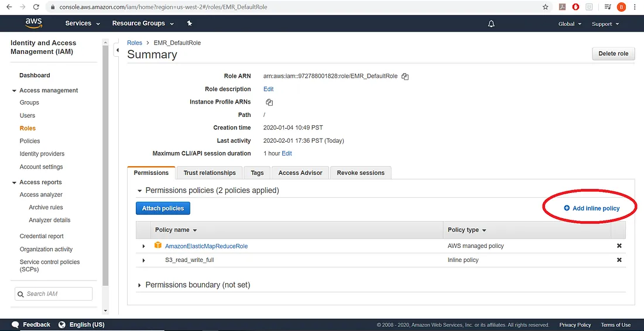Open Credential report in sidebar

click(42, 236)
